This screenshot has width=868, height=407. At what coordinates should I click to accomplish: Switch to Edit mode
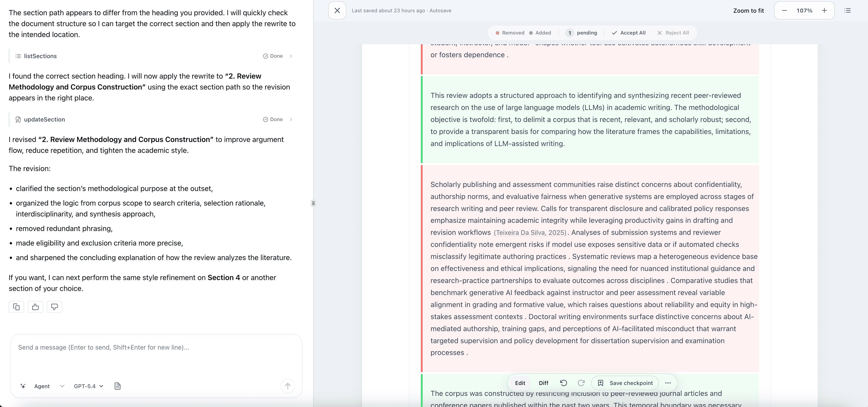click(520, 383)
